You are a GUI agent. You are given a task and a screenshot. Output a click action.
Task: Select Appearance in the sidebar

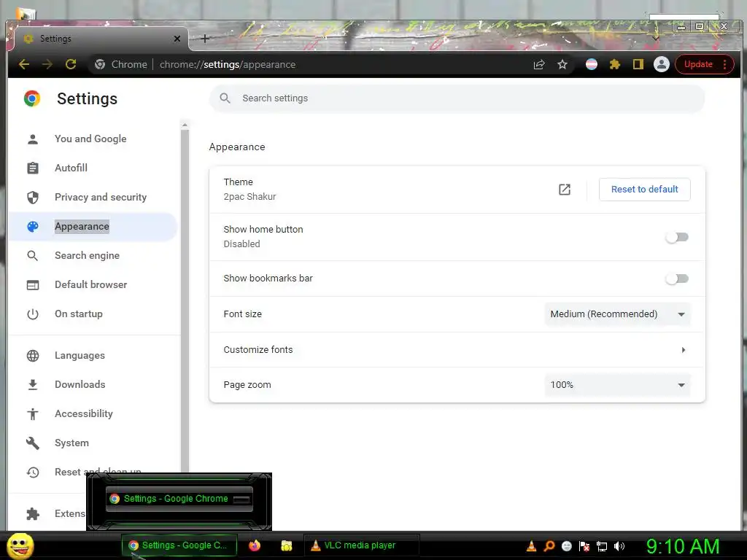click(x=93, y=227)
